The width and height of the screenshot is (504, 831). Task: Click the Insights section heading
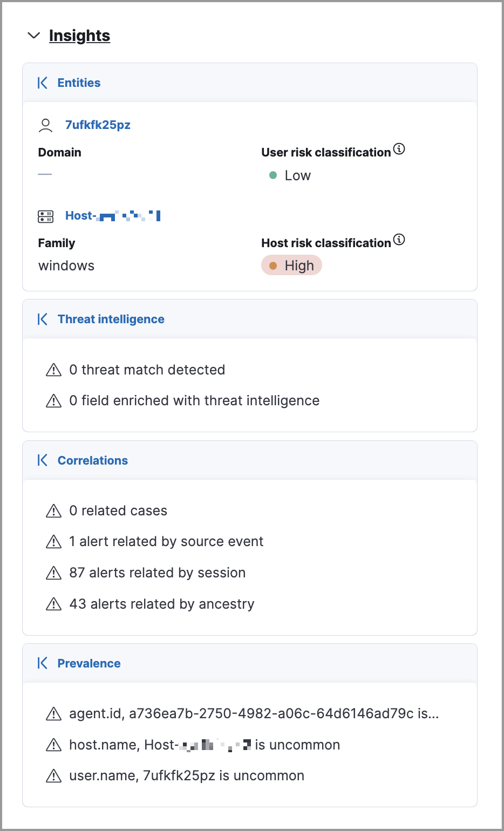coord(79,36)
